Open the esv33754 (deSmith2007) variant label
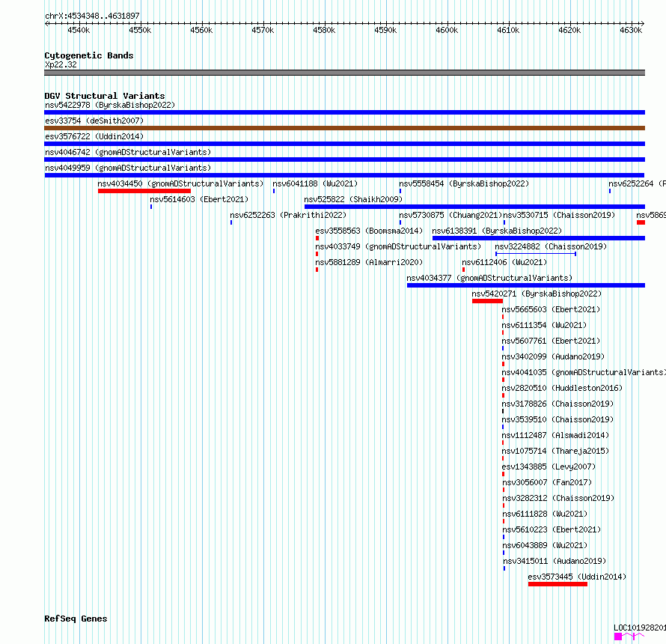The height and width of the screenshot is (644, 666). [x=94, y=121]
